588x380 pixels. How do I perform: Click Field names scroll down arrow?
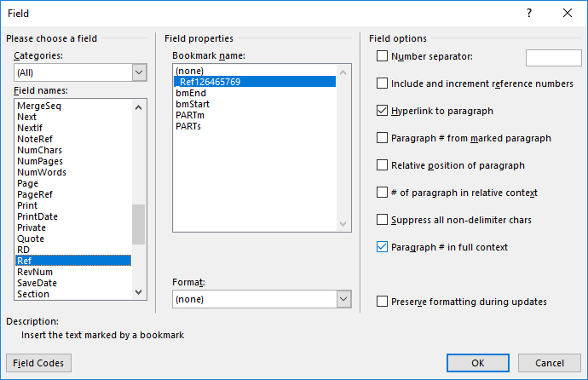tap(138, 292)
